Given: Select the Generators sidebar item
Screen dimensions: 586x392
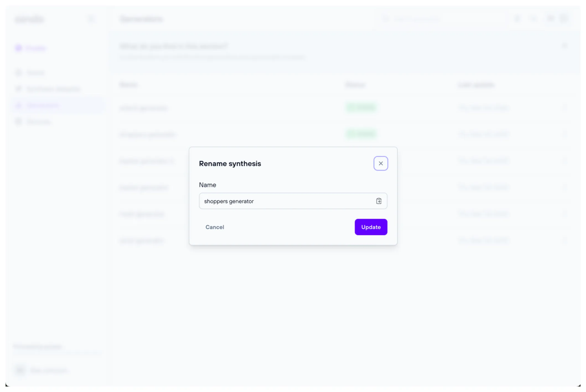Looking at the screenshot, I should (43, 105).
